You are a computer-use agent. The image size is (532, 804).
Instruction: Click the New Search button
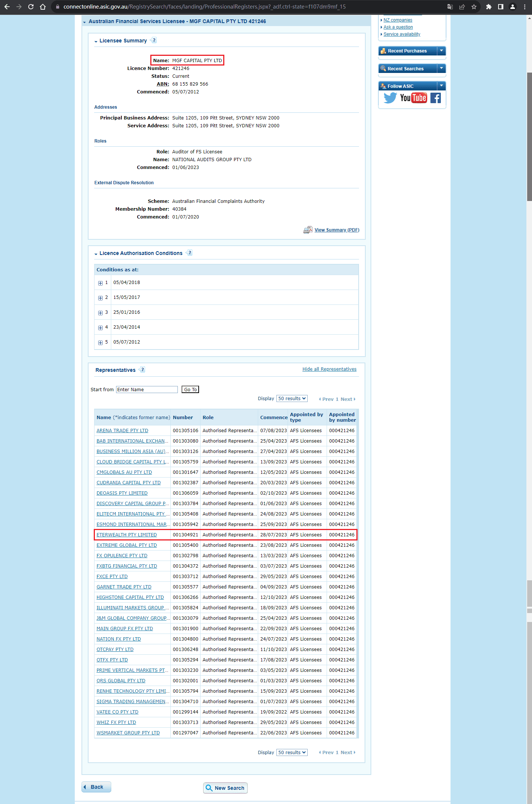click(225, 788)
